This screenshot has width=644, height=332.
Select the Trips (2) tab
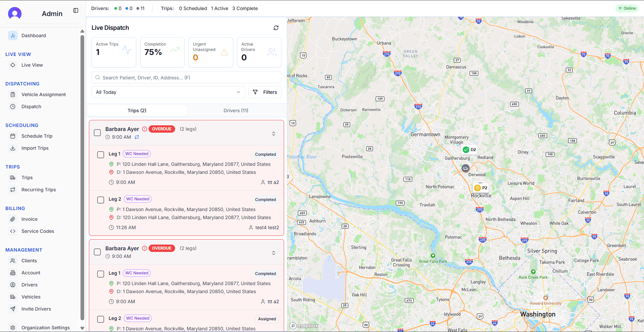(137, 110)
